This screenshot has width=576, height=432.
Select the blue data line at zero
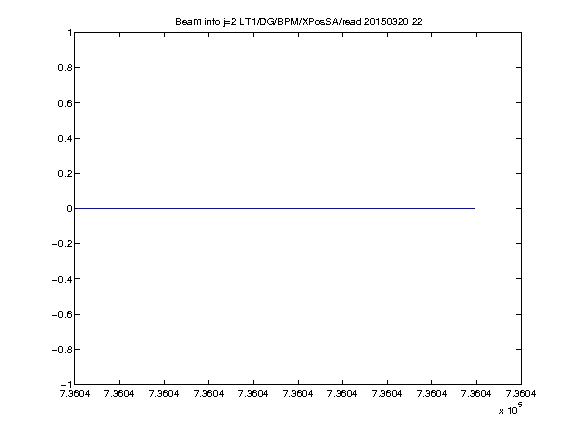[275, 208]
